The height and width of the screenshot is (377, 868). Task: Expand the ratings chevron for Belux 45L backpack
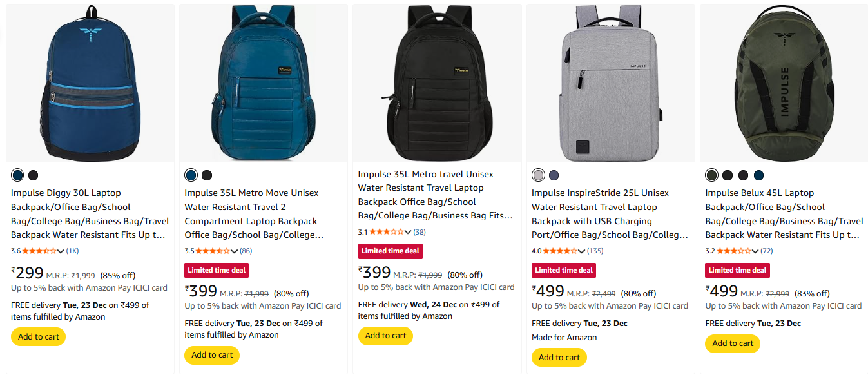(755, 251)
